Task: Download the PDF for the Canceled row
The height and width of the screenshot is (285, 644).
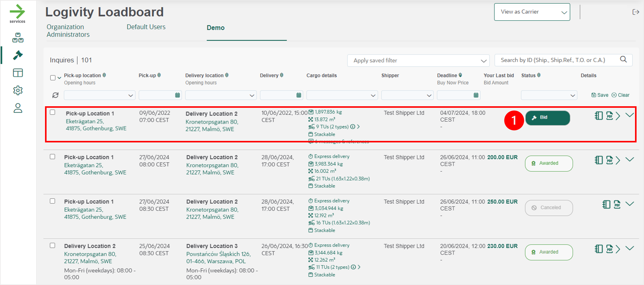Action: click(617, 205)
